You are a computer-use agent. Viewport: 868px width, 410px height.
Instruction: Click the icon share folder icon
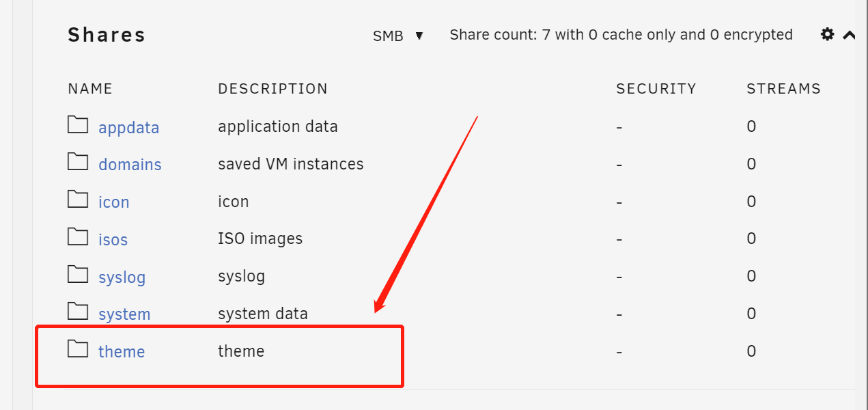tap(78, 200)
